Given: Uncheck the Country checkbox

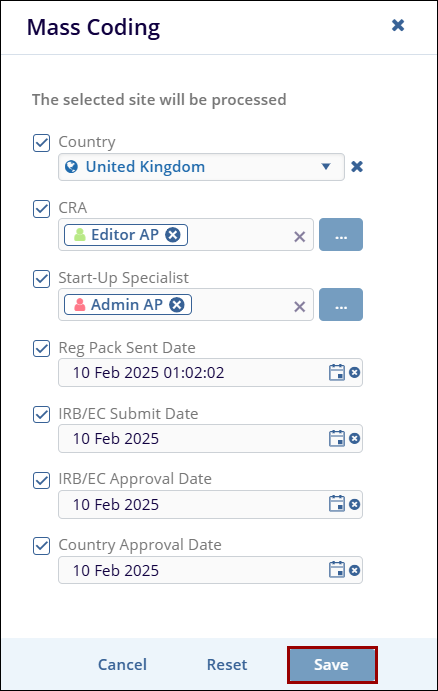Looking at the screenshot, I should tap(41, 143).
